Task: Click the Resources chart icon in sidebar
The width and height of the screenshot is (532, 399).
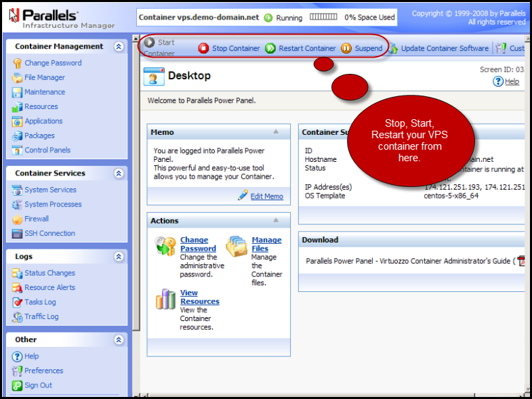Action: 17,107
